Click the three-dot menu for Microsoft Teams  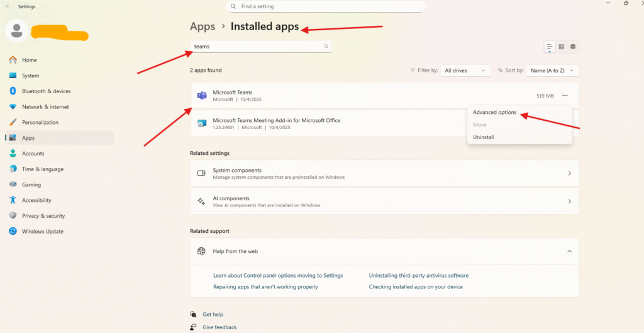click(565, 96)
